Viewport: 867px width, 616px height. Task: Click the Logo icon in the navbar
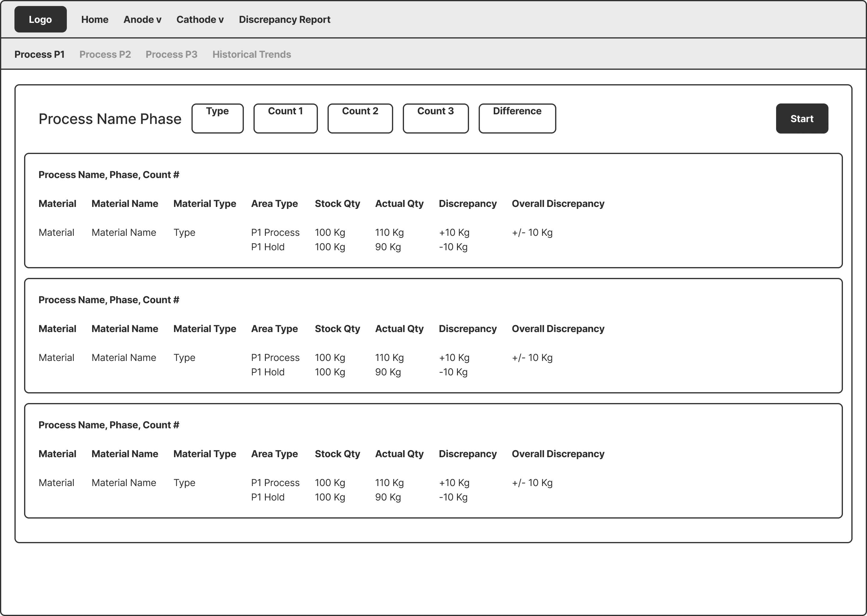(x=40, y=19)
